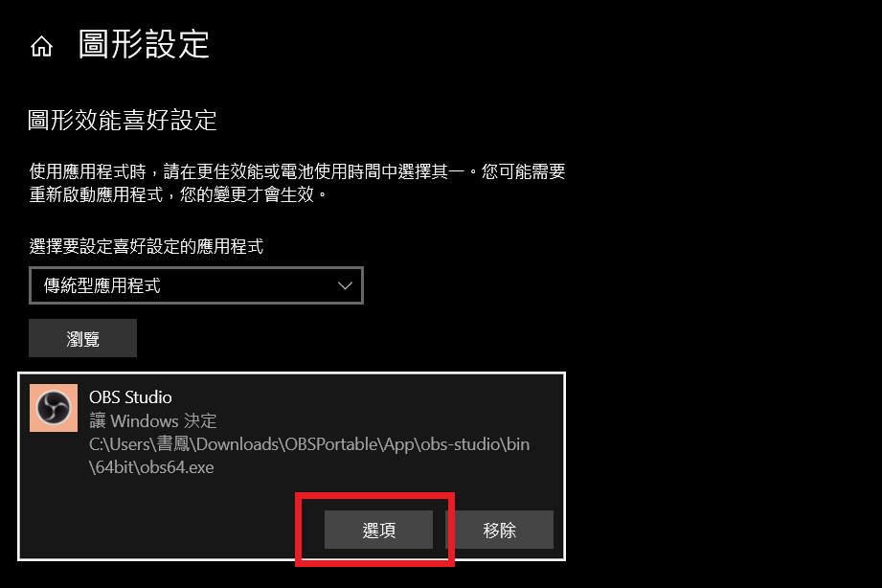Remove OBS Studio with 移除 button
Image resolution: width=882 pixels, height=588 pixels.
pyautogui.click(x=500, y=530)
